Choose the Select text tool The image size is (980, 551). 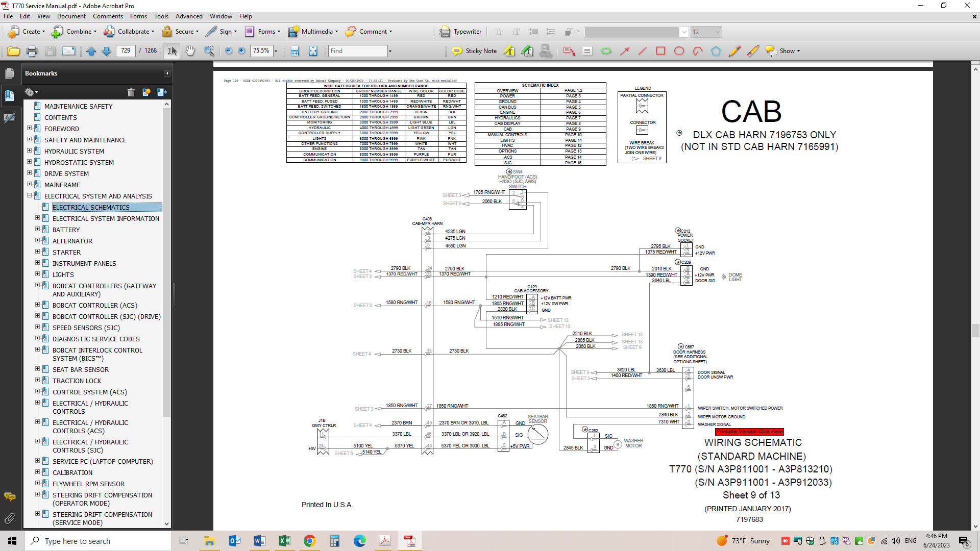click(x=172, y=51)
